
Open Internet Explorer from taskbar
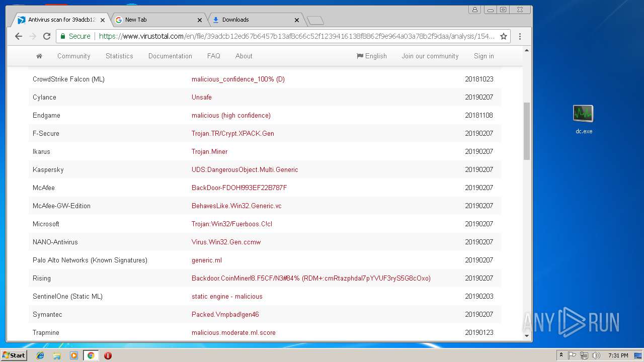click(x=40, y=355)
